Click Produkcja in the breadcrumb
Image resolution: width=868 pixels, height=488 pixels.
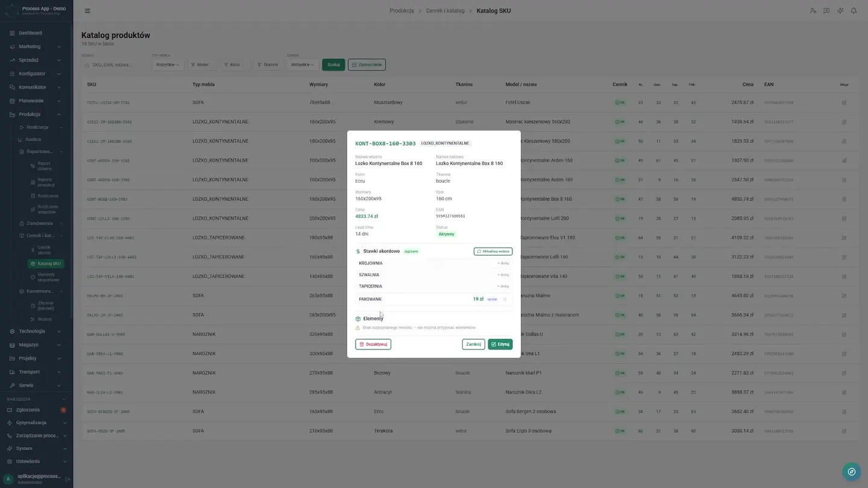(x=401, y=11)
